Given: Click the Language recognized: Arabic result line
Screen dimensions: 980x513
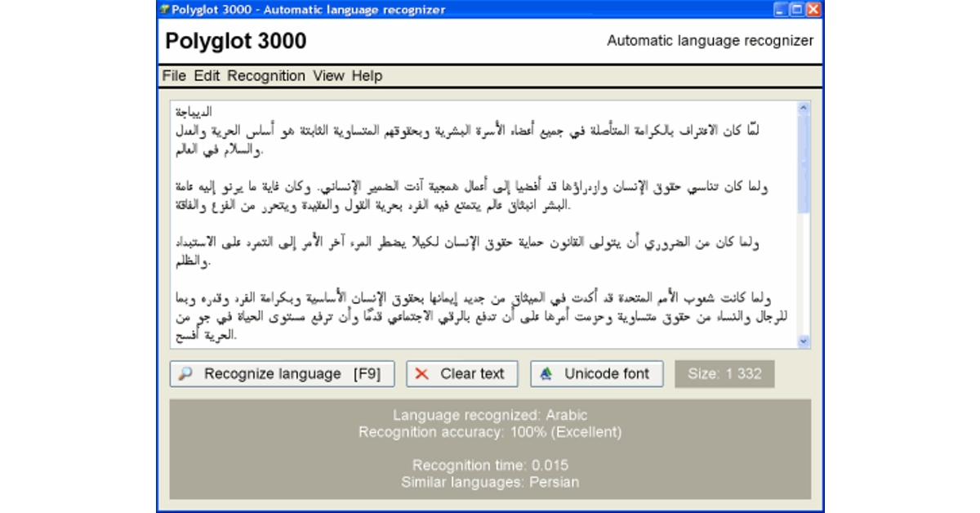Looking at the screenshot, I should 490,416.
